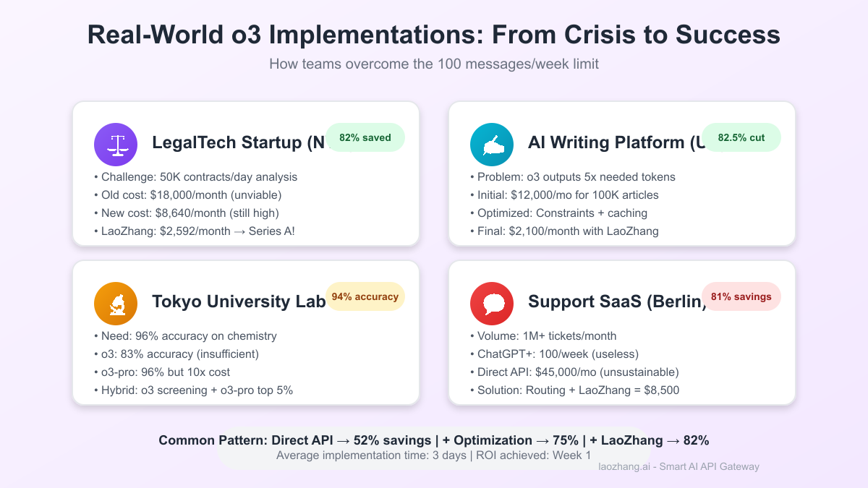868x488 pixels.
Task: Click the "82.5% cut" green badge
Action: point(741,138)
